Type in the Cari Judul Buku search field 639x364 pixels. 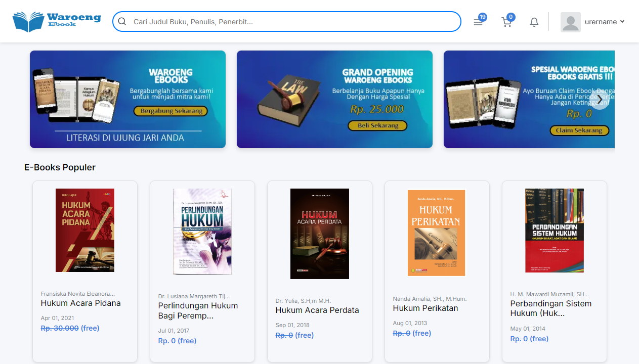(293, 22)
